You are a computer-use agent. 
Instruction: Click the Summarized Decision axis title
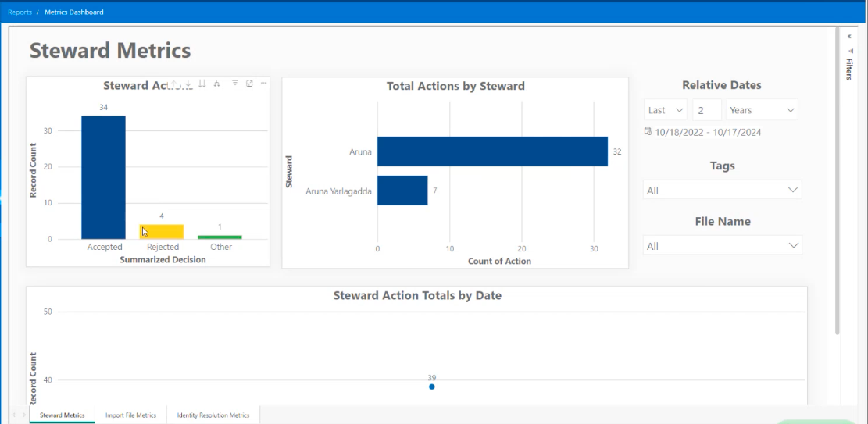[x=163, y=259]
